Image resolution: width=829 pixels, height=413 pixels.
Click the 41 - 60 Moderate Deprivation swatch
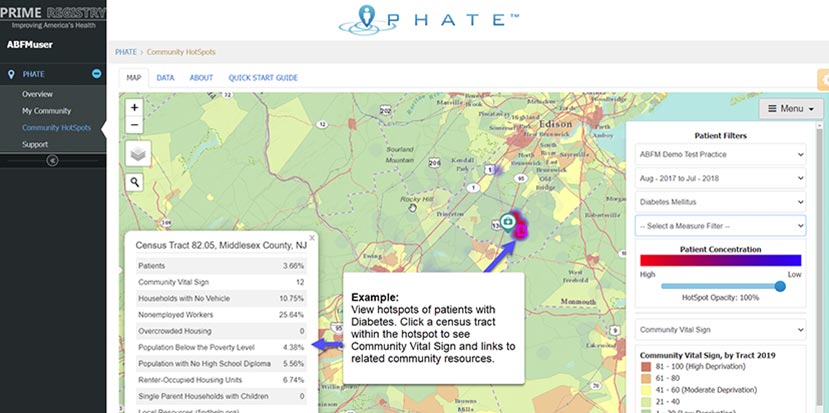647,390
